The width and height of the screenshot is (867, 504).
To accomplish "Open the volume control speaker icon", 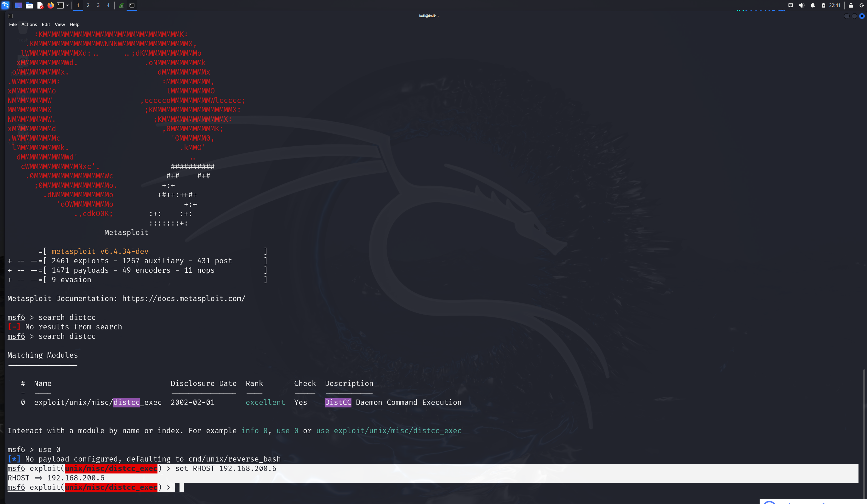I will [x=801, y=5].
